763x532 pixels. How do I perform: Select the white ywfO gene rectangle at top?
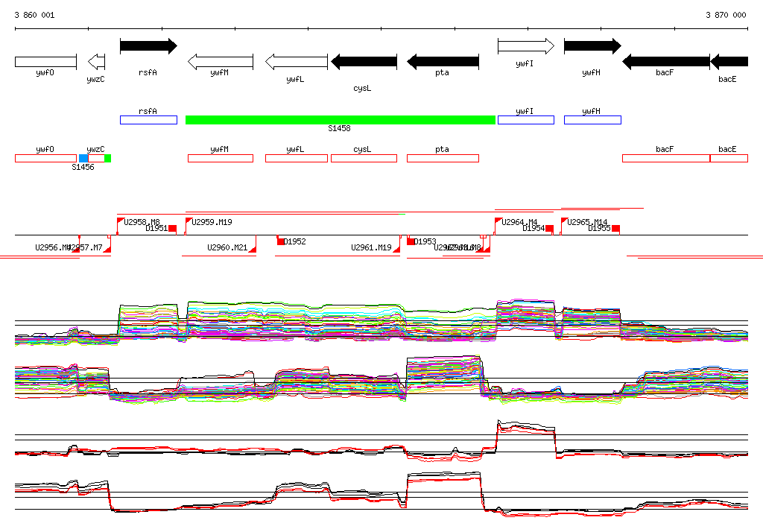45,62
